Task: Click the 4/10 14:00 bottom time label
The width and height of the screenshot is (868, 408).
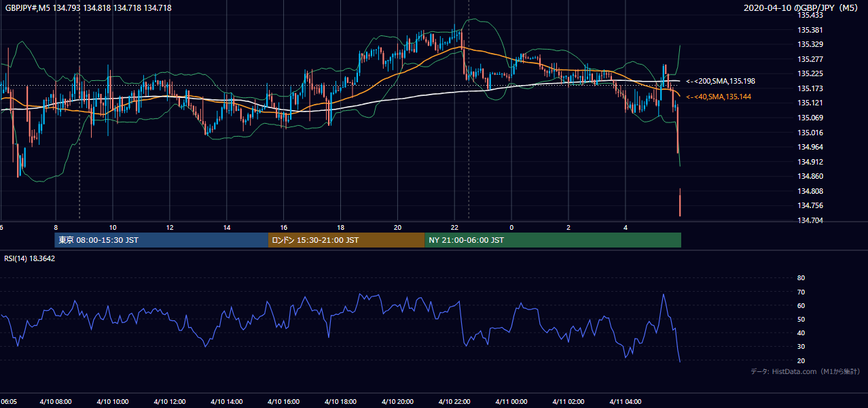Action: [x=227, y=402]
